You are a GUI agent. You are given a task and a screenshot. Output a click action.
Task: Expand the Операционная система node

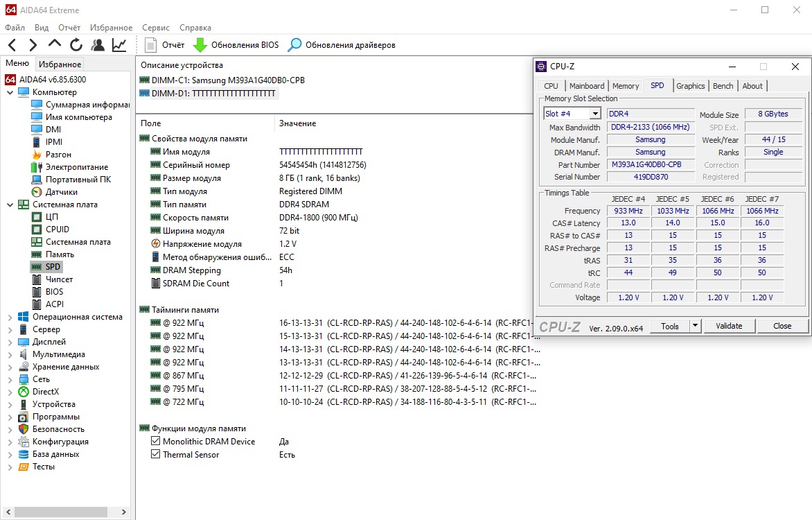point(10,318)
